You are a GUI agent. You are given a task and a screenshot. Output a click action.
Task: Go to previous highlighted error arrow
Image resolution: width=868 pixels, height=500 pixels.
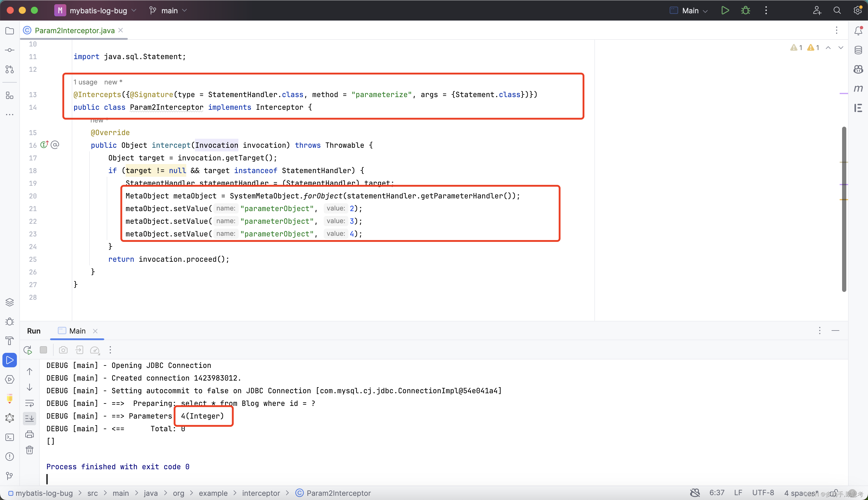[828, 48]
